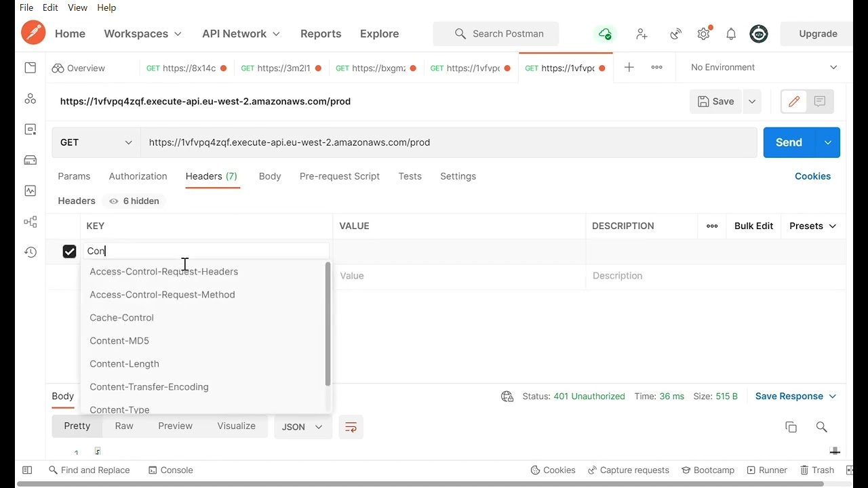Add a new request tab
Screen dimensions: 868x488
click(x=629, y=67)
